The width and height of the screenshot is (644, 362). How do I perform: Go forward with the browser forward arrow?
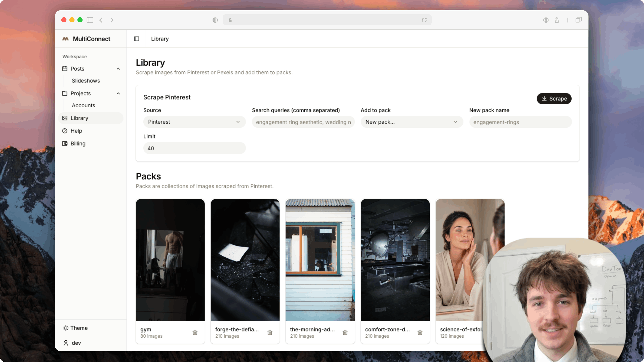(x=112, y=20)
